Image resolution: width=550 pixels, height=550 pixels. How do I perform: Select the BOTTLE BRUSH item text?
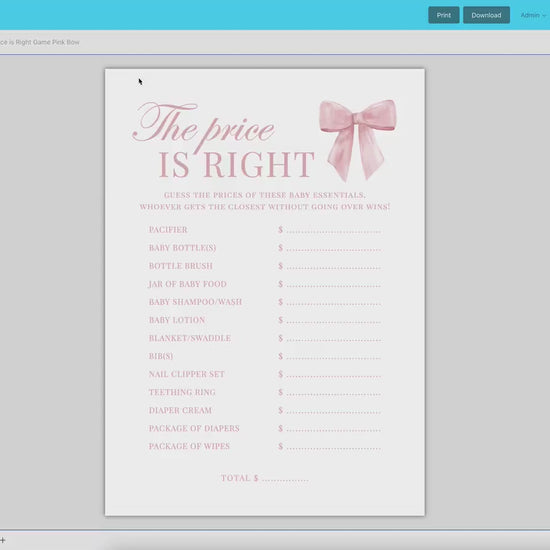point(181,266)
